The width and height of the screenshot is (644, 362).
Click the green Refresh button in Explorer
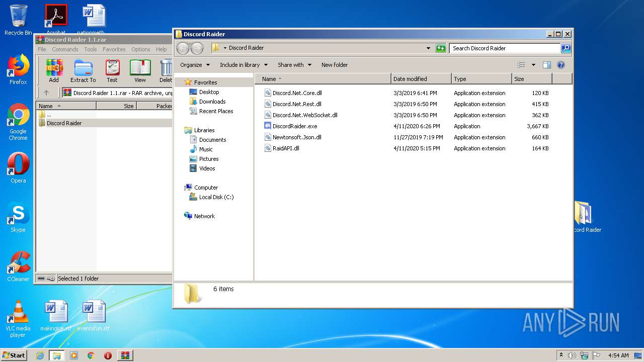point(441,48)
